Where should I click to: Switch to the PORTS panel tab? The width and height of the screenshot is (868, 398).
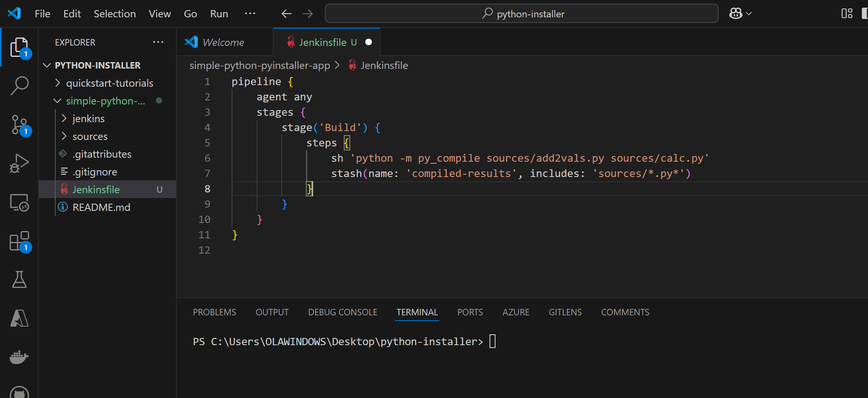pos(470,312)
